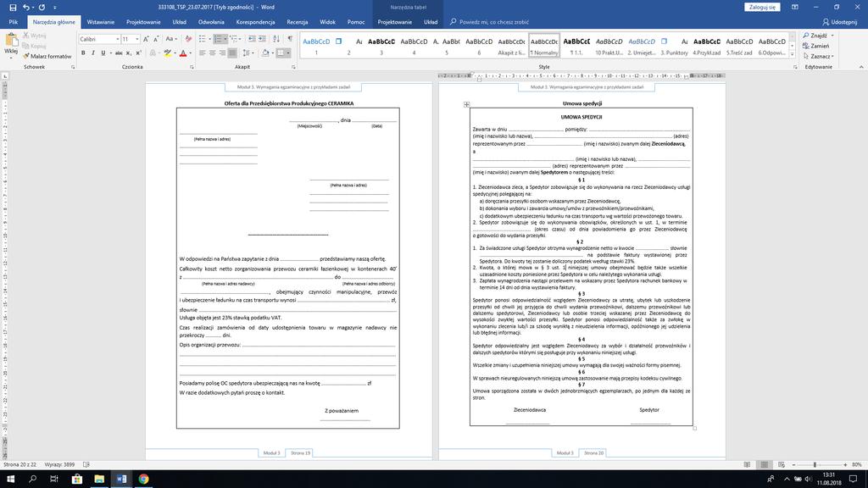The height and width of the screenshot is (488, 868).
Task: Apply the Normalny style
Action: click(544, 46)
